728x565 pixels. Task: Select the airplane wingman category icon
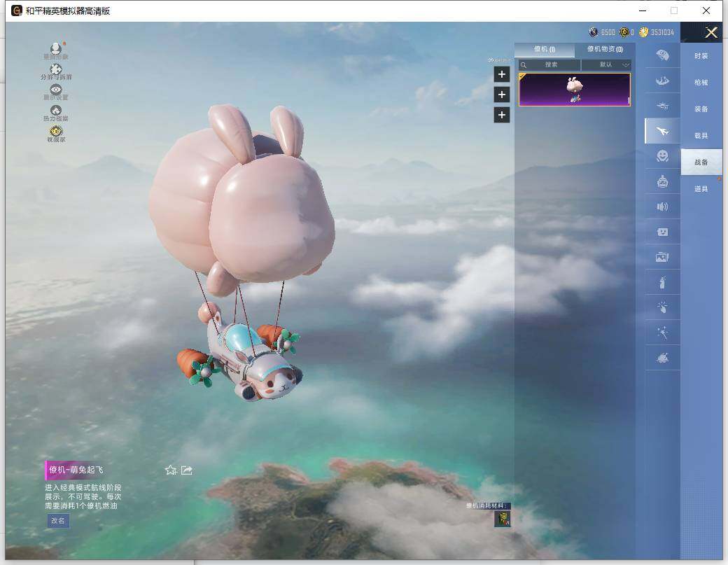pyautogui.click(x=662, y=132)
